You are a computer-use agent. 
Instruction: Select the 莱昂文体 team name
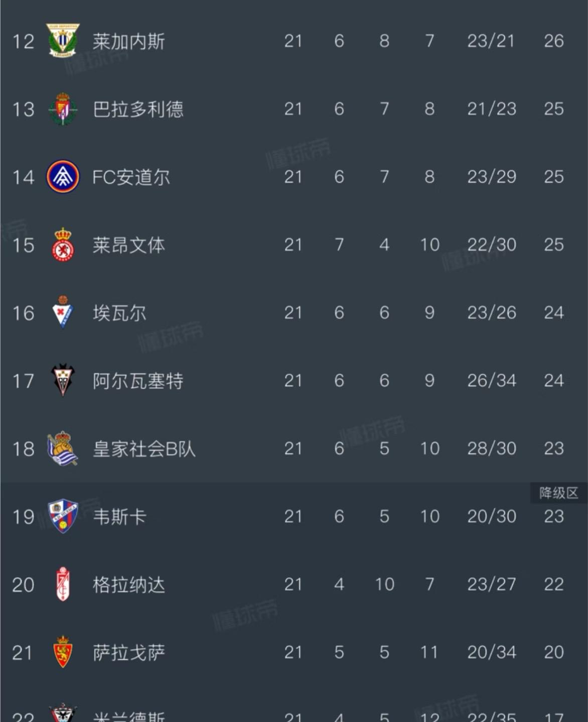(x=129, y=245)
